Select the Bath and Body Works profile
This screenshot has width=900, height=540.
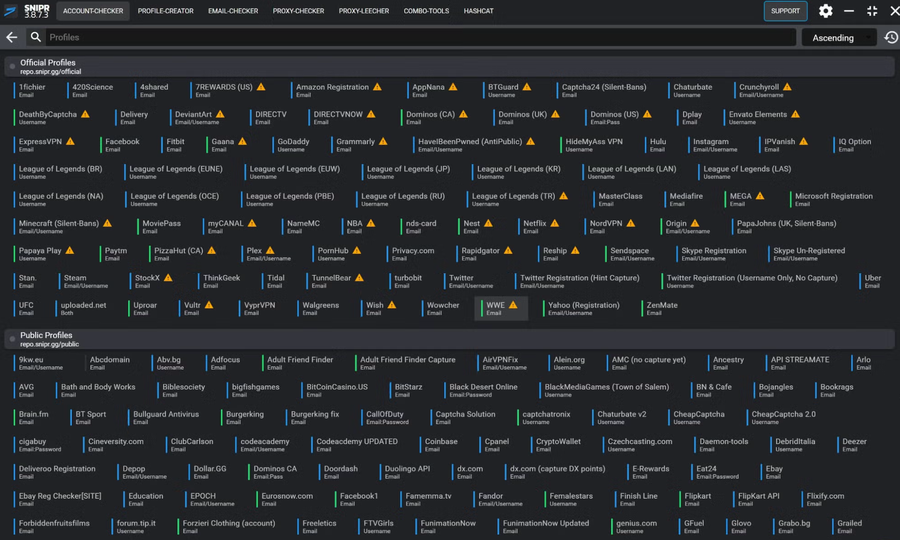pyautogui.click(x=96, y=390)
